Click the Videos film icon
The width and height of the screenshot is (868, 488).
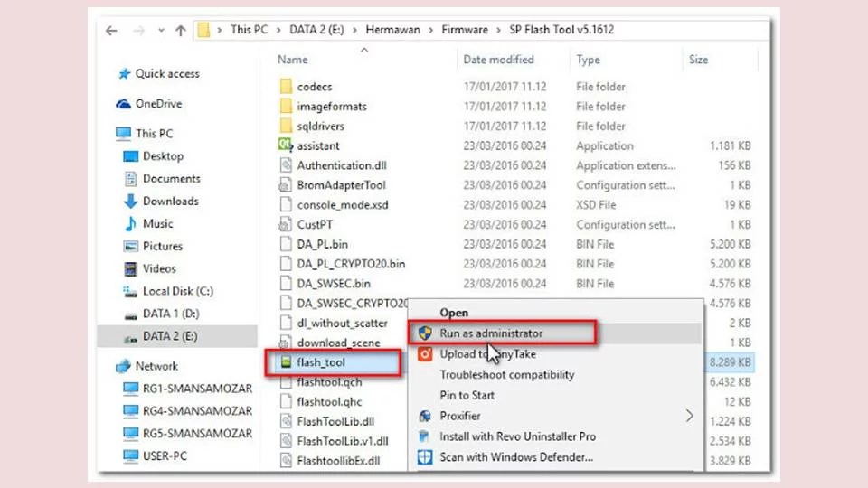pos(130,269)
